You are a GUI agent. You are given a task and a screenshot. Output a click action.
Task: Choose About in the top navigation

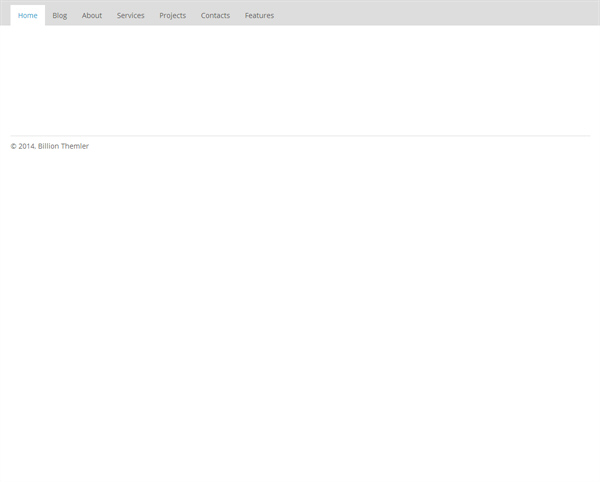[92, 15]
